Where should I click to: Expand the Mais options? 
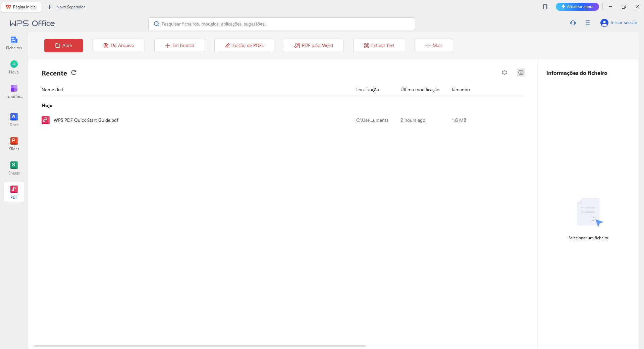[434, 46]
